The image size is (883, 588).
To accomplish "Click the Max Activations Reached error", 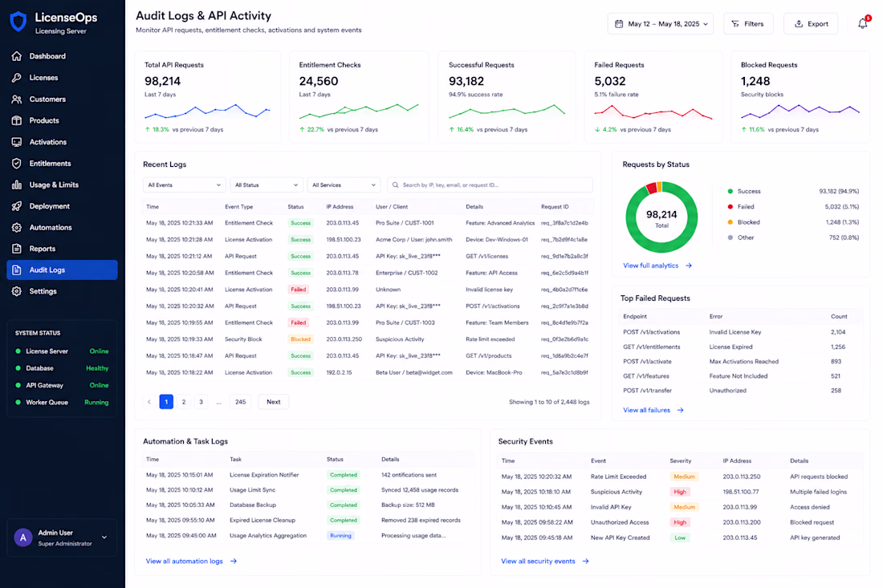I will [744, 361].
